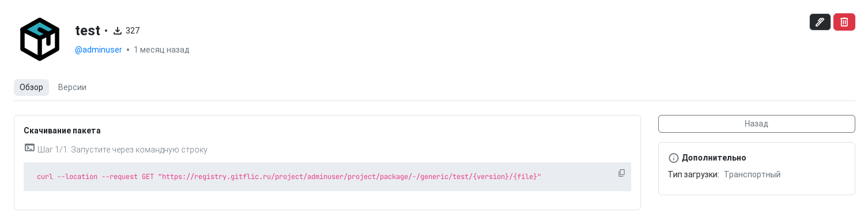Click the package title test
The image size is (868, 216).
coord(88,31)
